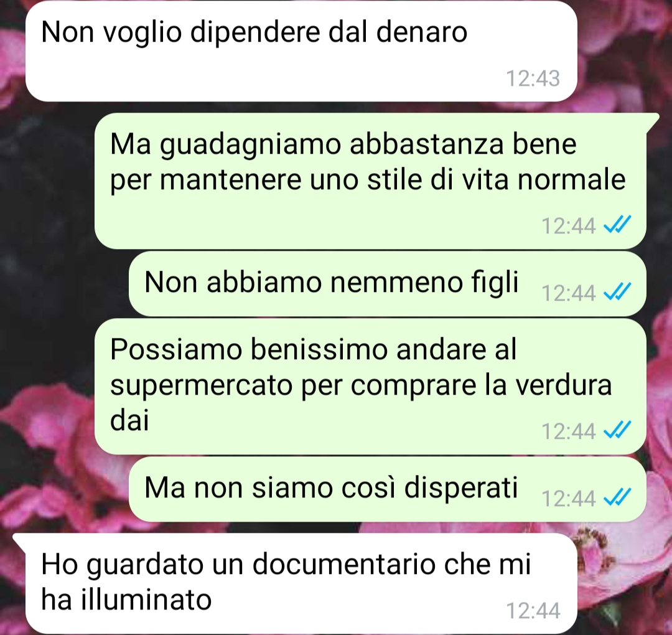672x635 pixels.
Task: Select the 'Non abbiamo nemmeno figli' message
Action: click(388, 284)
